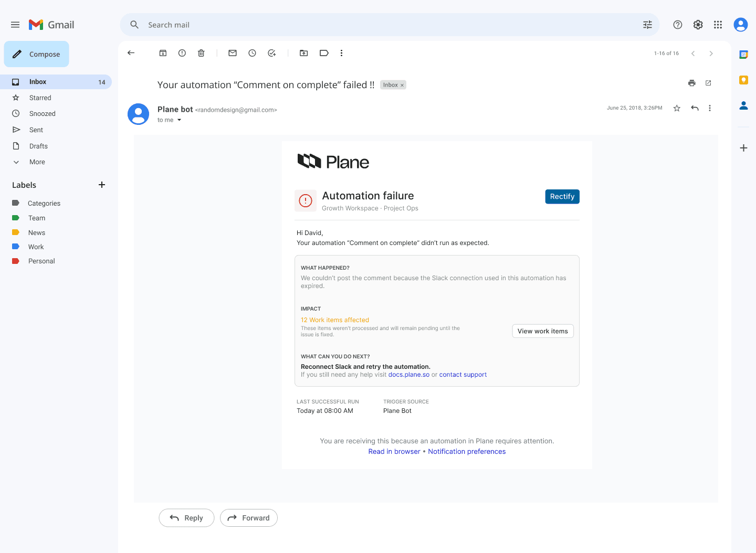756x553 pixels.
Task: Star this message
Action: (677, 108)
